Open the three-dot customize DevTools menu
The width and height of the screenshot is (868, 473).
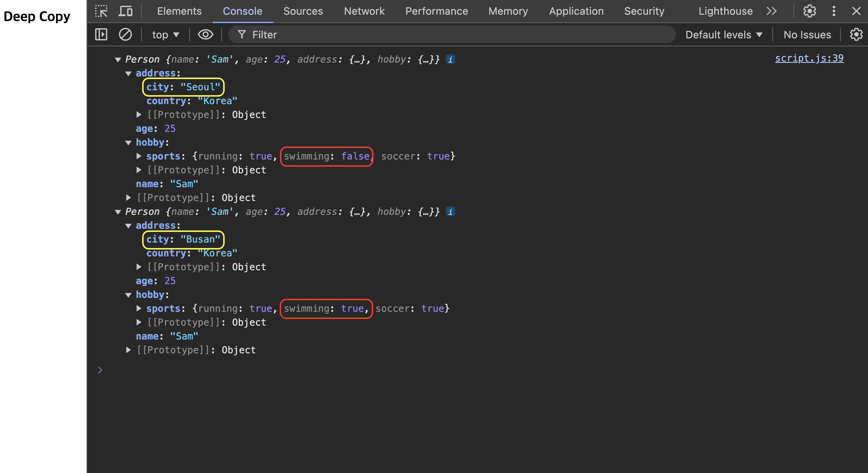(x=834, y=11)
